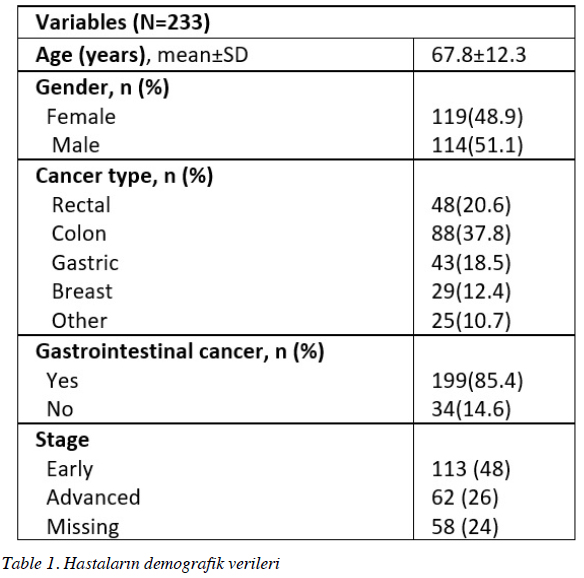The image size is (584, 578).
Task: Select the Stage heading
Action: pyautogui.click(x=63, y=440)
